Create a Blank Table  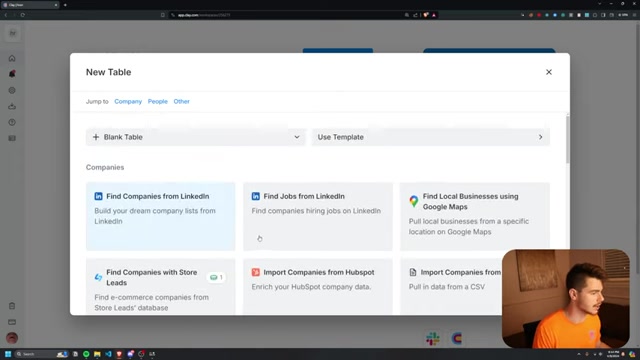(196, 137)
